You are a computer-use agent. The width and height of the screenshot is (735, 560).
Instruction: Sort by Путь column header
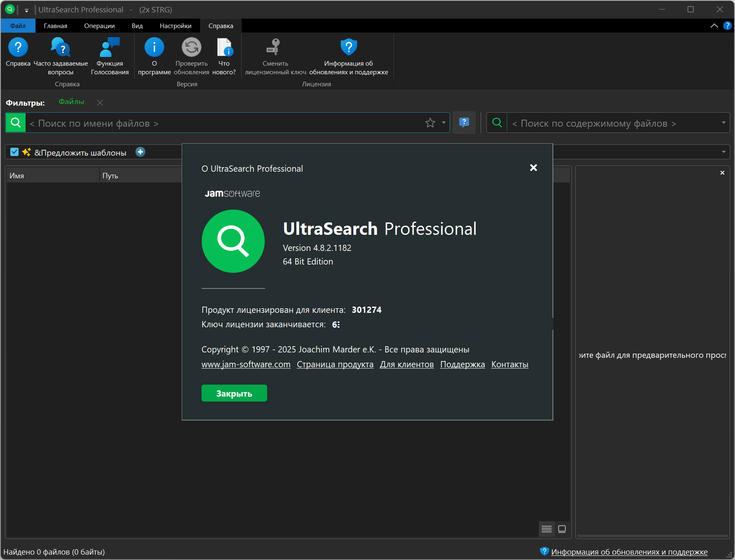pyautogui.click(x=141, y=175)
